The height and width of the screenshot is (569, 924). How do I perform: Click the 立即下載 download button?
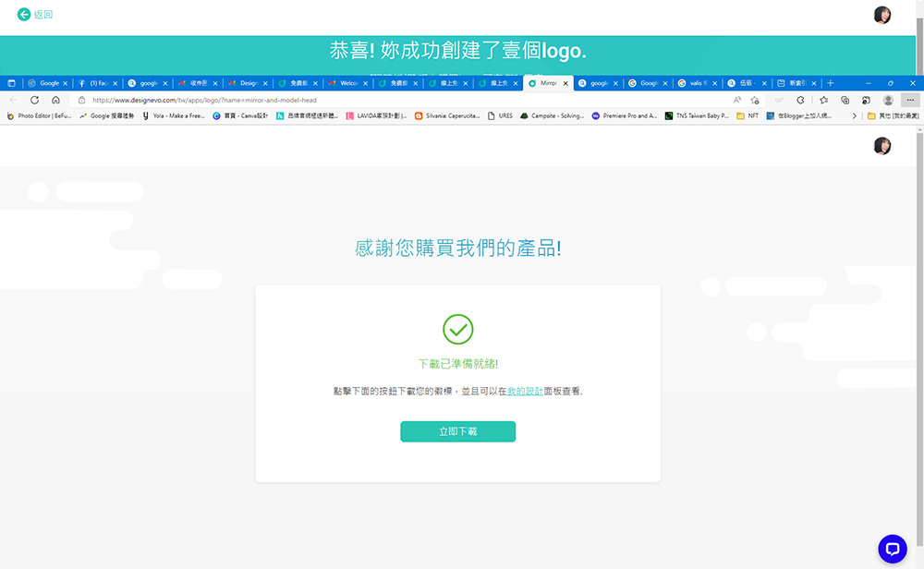[457, 431]
